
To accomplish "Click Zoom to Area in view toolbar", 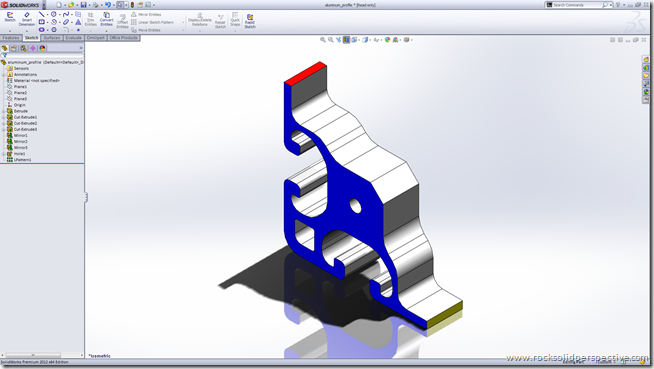I will click(x=330, y=40).
